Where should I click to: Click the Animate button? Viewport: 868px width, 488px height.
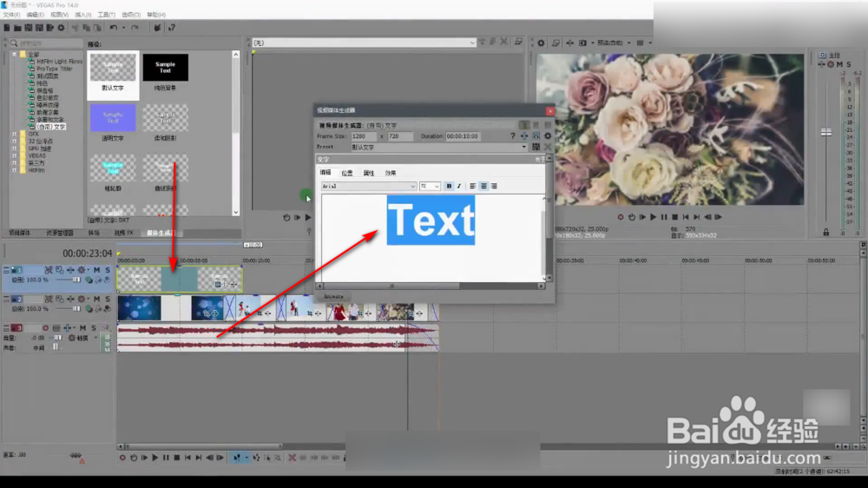(333, 297)
